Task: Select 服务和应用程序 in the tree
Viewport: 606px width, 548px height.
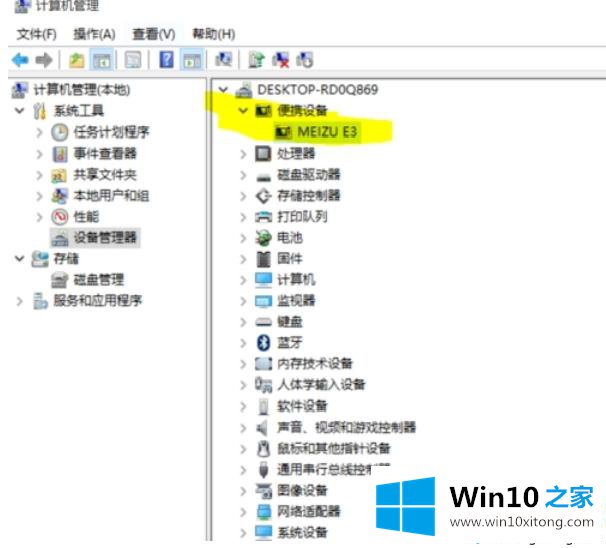Action: click(98, 301)
